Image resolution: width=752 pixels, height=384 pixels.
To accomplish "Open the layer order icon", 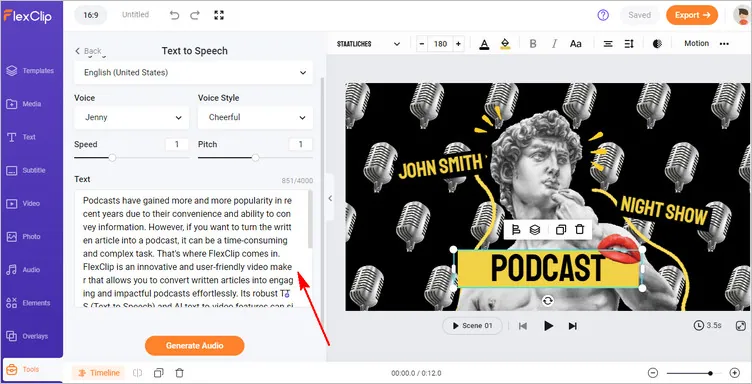I will coord(535,230).
